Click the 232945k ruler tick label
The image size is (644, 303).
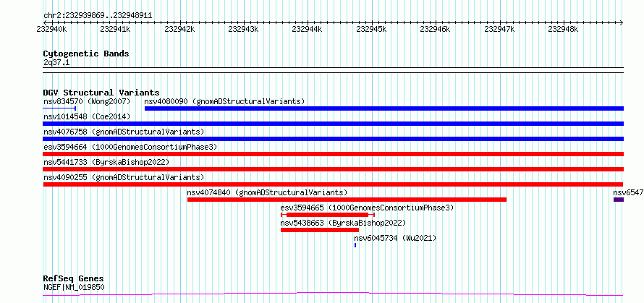(x=372, y=29)
